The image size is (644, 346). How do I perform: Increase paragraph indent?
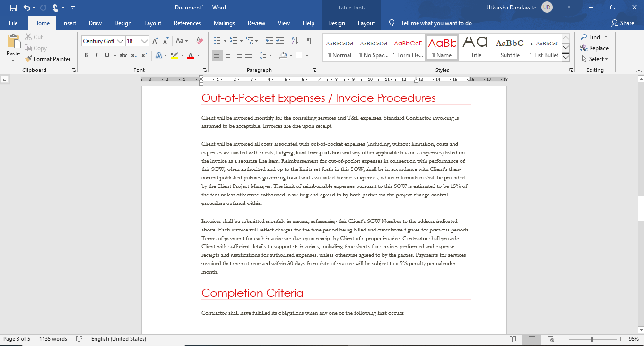[x=280, y=41]
